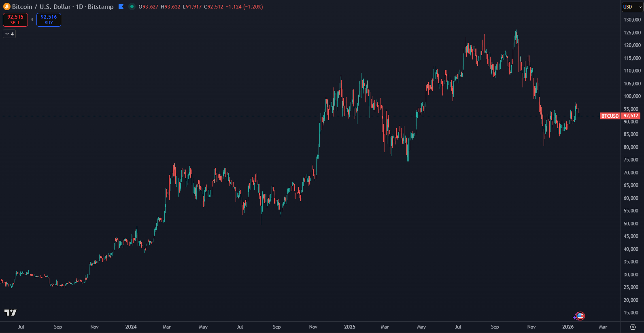This screenshot has height=333, width=644.
Task: Click the 45,000 price axis label
Action: click(x=631, y=236)
